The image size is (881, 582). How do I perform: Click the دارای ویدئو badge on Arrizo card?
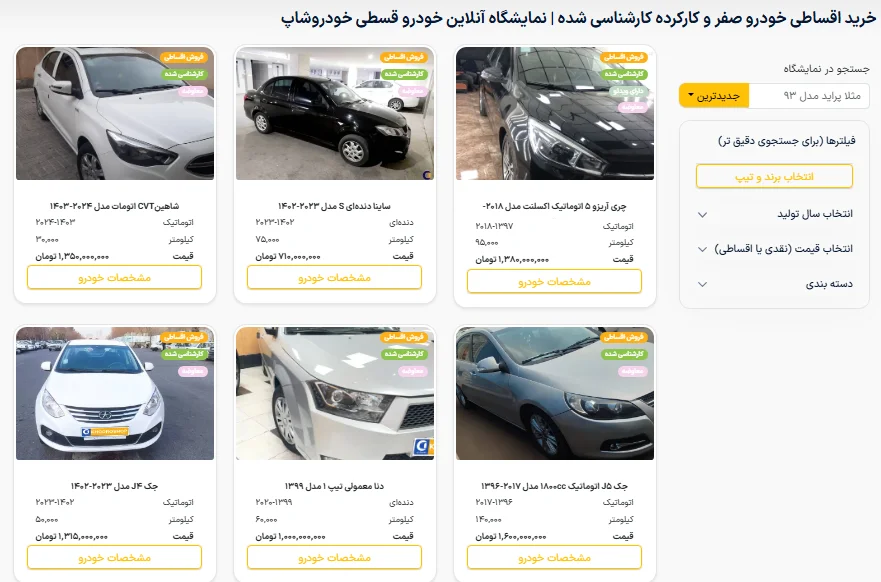coord(630,90)
